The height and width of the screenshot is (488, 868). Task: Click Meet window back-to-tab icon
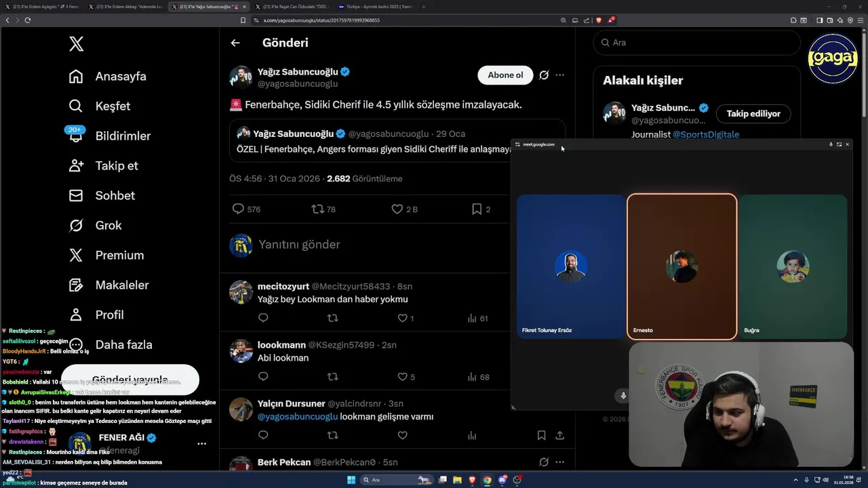point(839,144)
